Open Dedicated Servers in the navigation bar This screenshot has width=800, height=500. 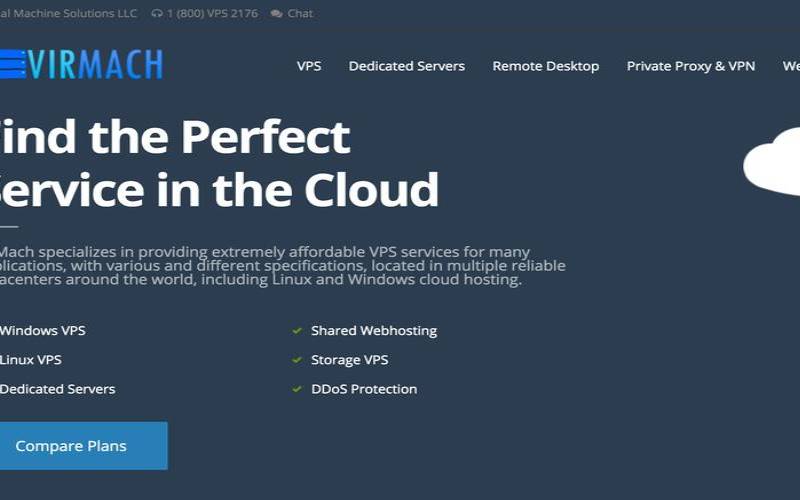click(406, 66)
